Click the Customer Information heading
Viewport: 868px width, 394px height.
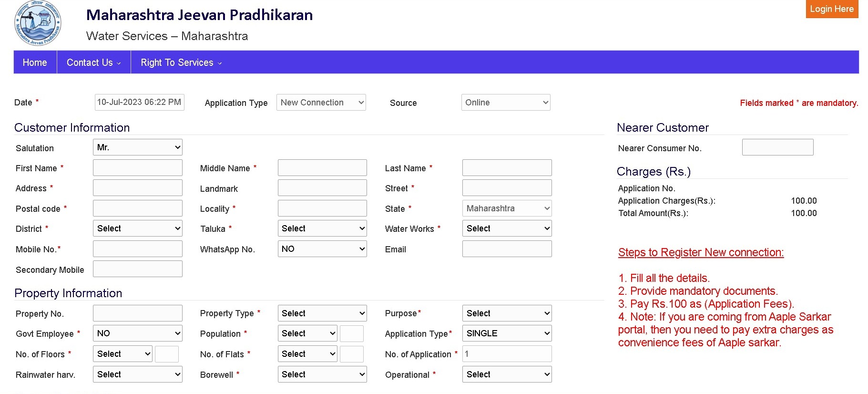[x=72, y=127]
